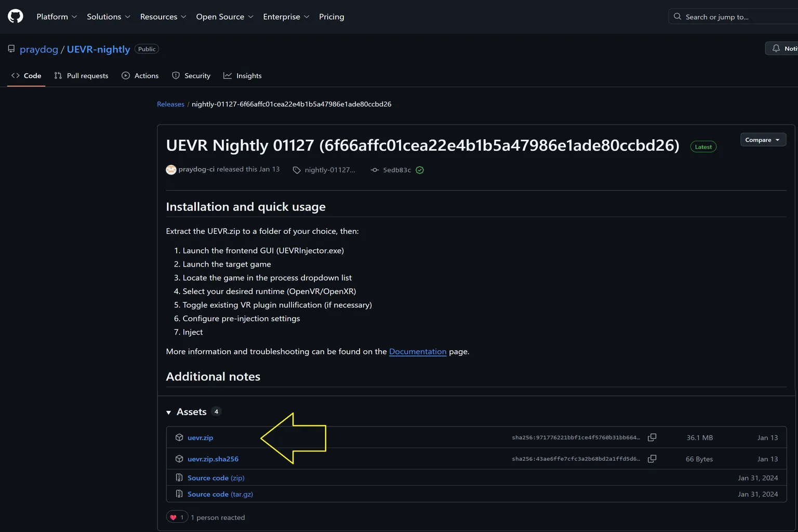Select the 66 Bytes file size text
The height and width of the screenshot is (532, 798).
tap(699, 459)
